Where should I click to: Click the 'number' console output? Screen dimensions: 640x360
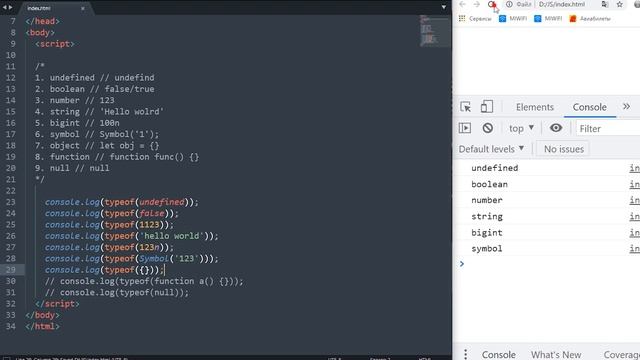[487, 200]
